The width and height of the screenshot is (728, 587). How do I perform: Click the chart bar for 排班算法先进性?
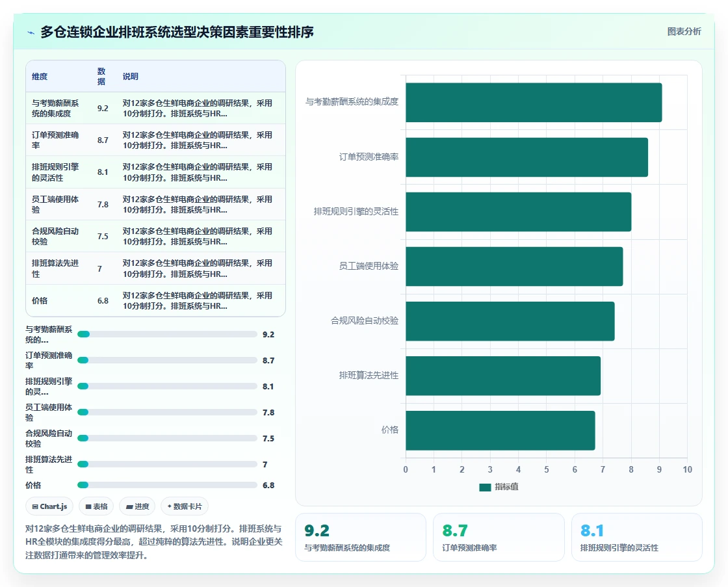click(x=503, y=376)
